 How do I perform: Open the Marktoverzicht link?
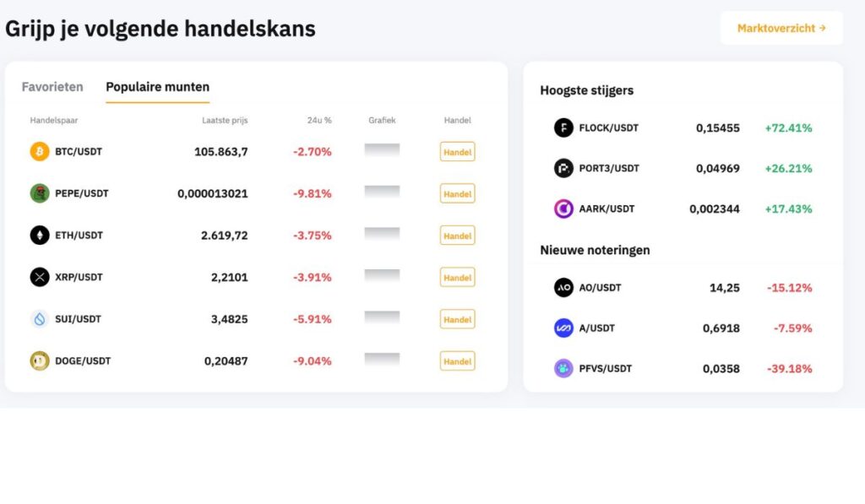pos(781,28)
